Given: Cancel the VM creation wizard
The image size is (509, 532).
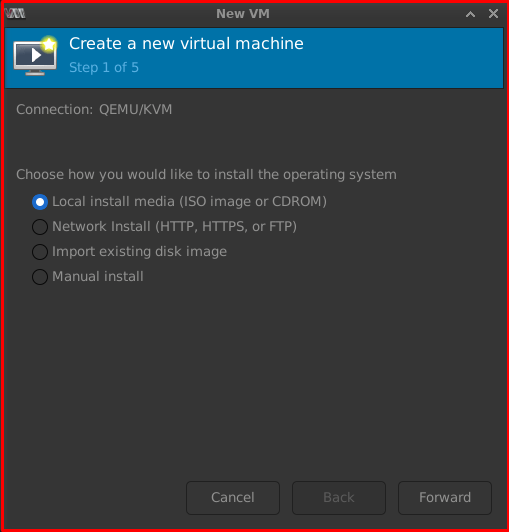Looking at the screenshot, I should tap(233, 498).
